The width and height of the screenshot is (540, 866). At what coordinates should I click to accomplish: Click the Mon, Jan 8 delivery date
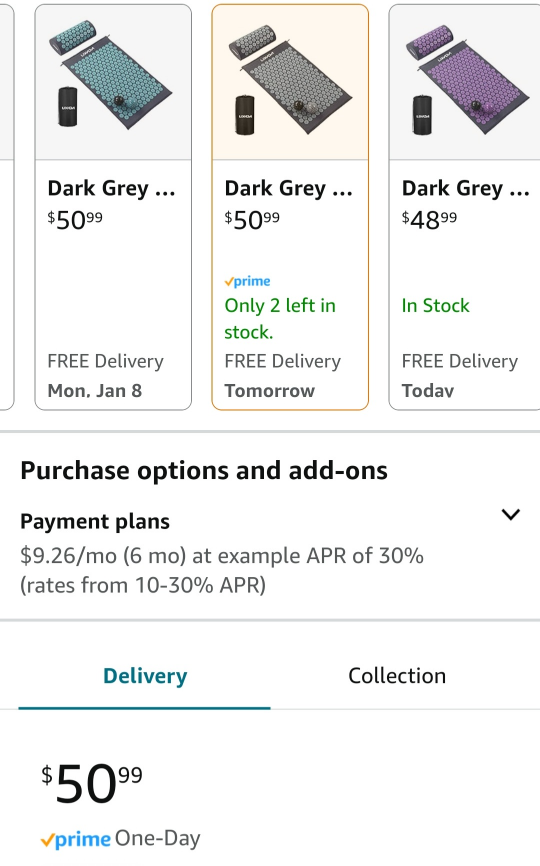(x=95, y=391)
